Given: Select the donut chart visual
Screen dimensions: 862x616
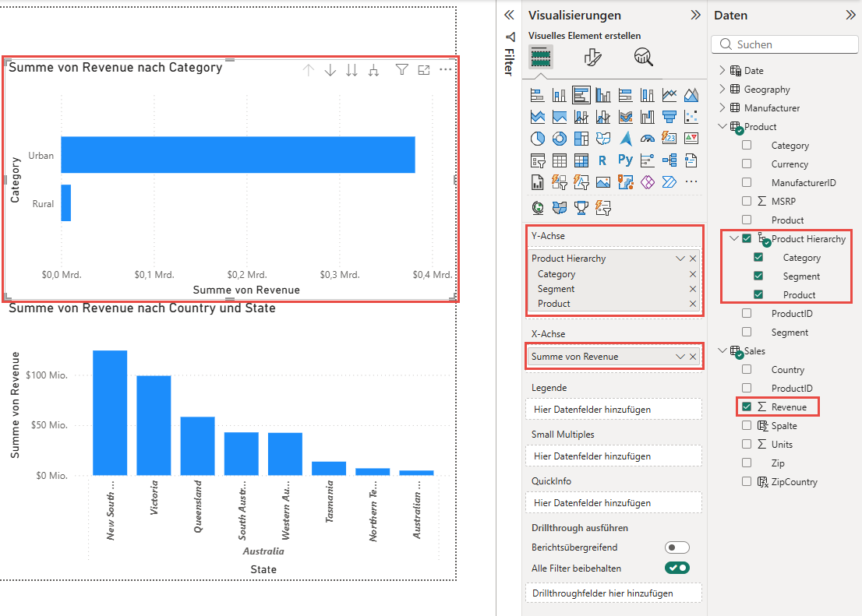Looking at the screenshot, I should click(559, 139).
